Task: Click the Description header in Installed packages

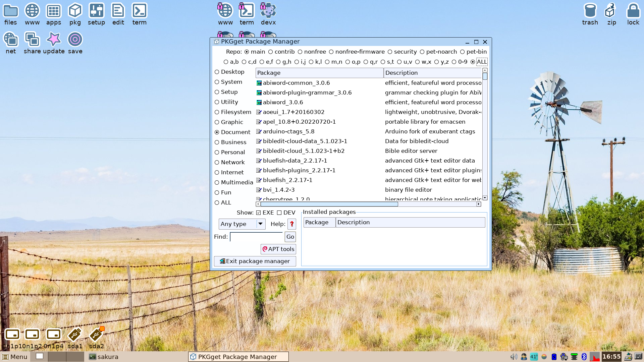Action: click(410, 223)
